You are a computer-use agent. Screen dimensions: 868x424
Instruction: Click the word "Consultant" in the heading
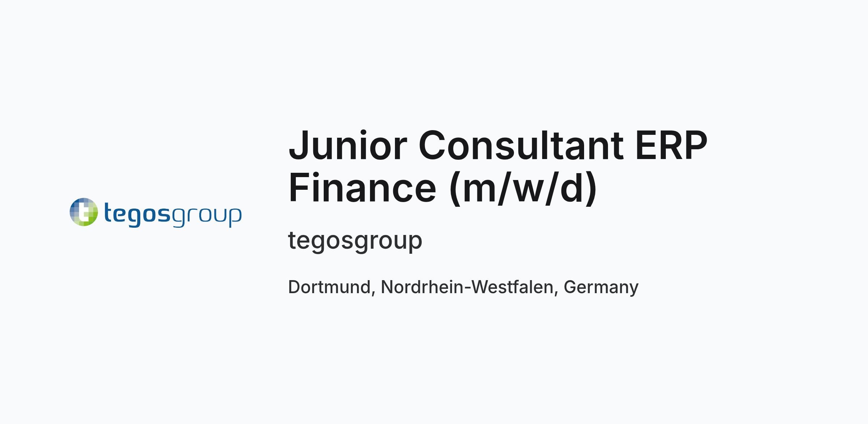pos(521,145)
